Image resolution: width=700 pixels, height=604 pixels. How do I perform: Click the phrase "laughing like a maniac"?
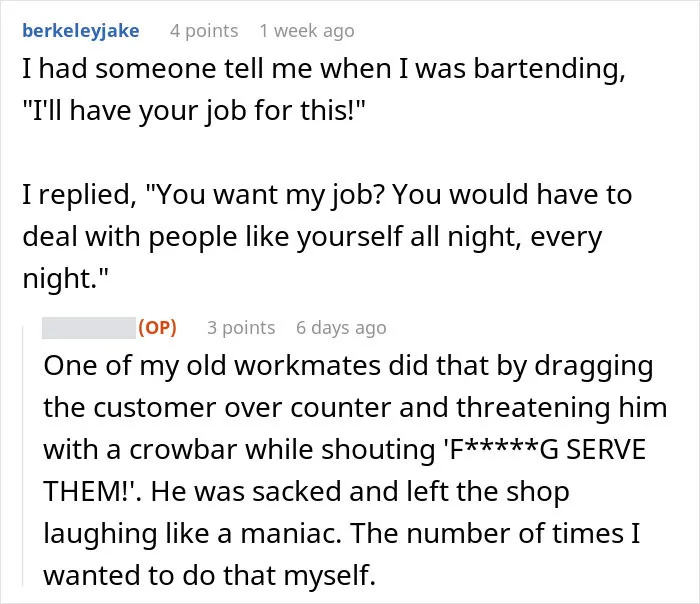point(192,533)
